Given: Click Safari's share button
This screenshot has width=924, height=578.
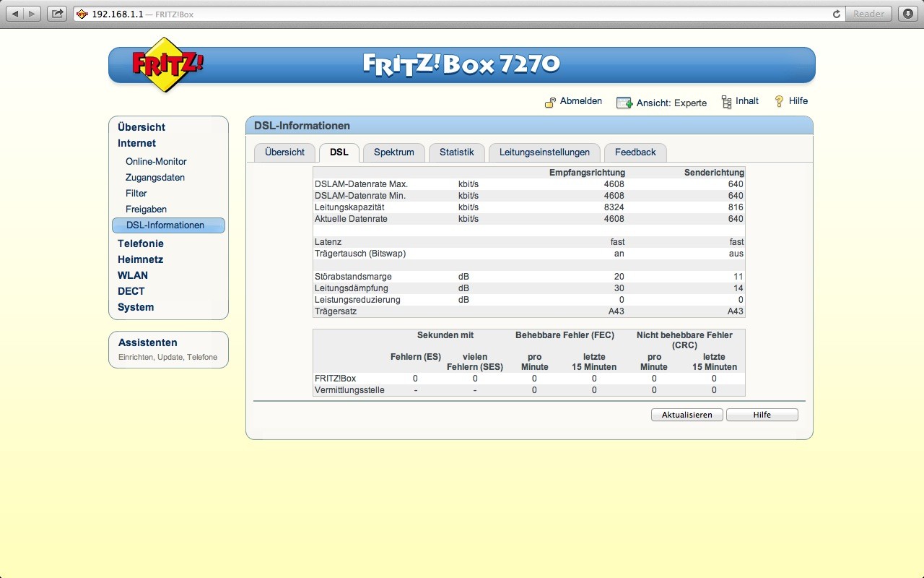Looking at the screenshot, I should tap(57, 14).
